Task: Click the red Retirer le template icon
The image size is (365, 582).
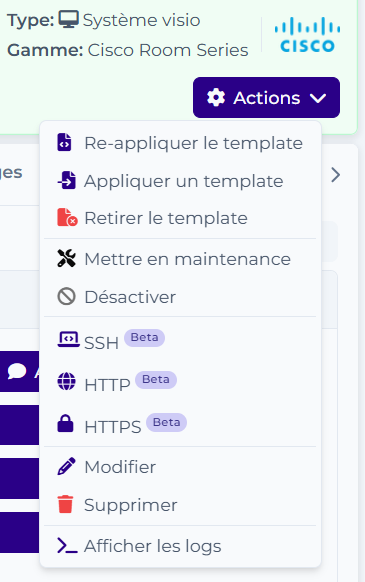Action: (67, 218)
